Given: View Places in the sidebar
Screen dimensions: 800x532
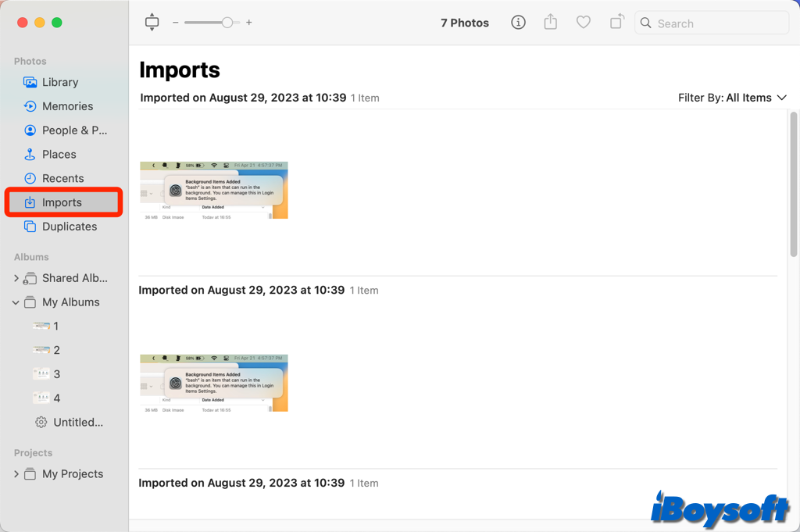Looking at the screenshot, I should [59, 154].
